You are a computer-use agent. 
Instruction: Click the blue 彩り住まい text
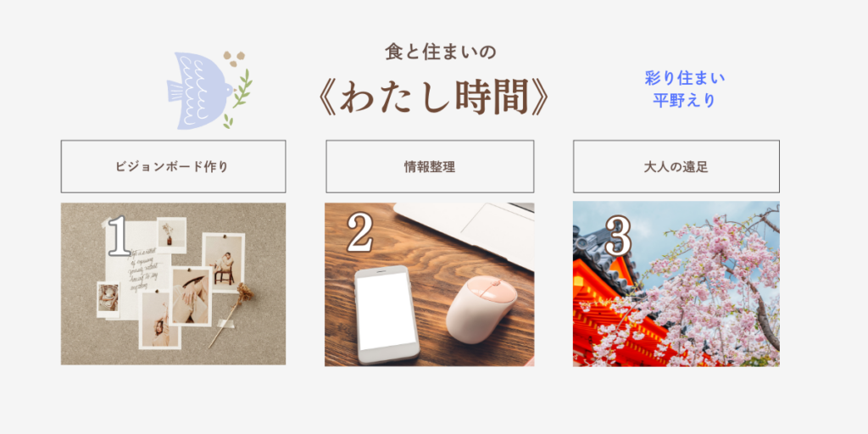[x=684, y=78]
